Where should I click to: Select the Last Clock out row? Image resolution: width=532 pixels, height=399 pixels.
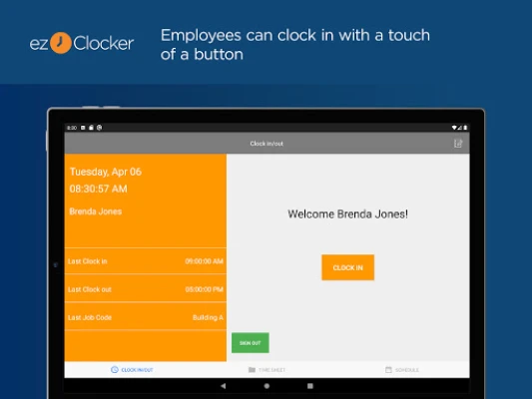pyautogui.click(x=145, y=289)
